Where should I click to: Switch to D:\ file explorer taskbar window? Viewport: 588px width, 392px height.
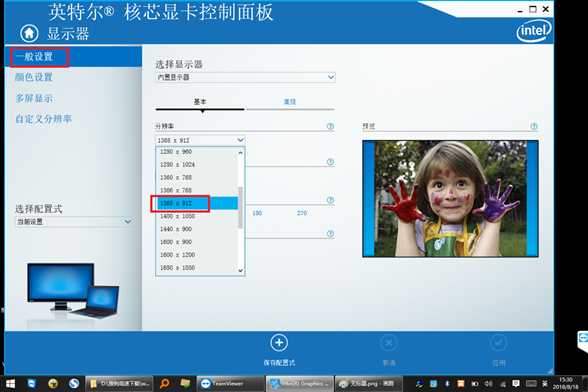point(119,384)
